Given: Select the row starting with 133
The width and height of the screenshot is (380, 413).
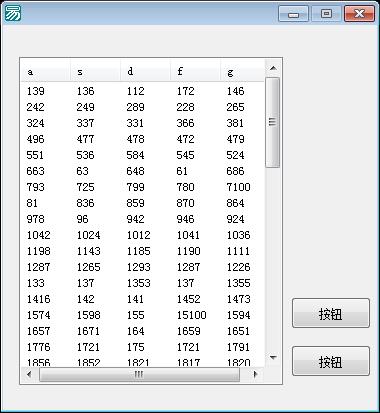Looking at the screenshot, I should (143, 283).
